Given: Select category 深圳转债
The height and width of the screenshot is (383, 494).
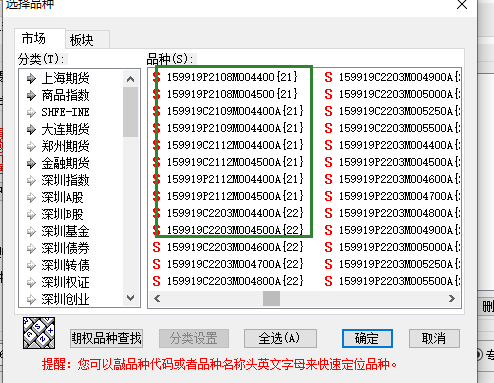Looking at the screenshot, I should [x=65, y=266].
